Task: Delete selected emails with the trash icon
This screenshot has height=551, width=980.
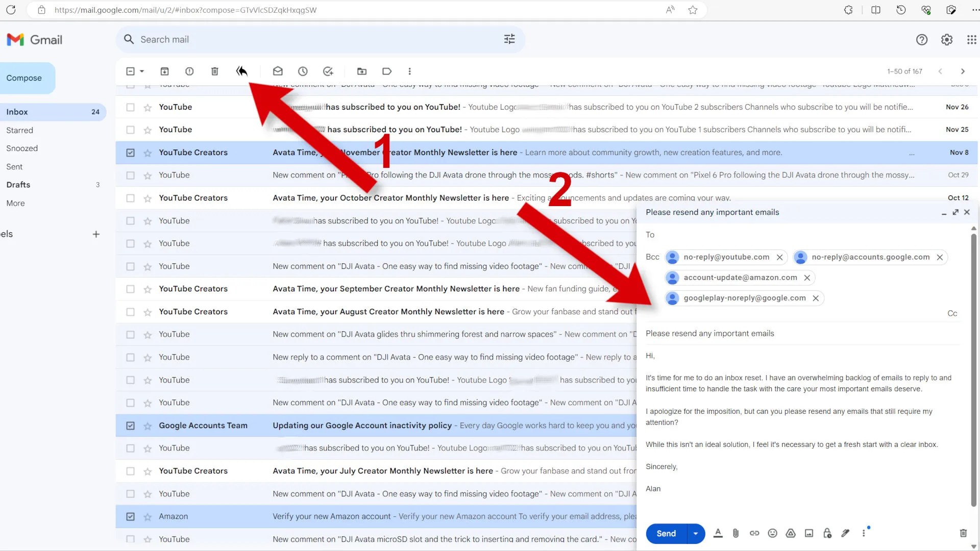Action: (x=214, y=71)
